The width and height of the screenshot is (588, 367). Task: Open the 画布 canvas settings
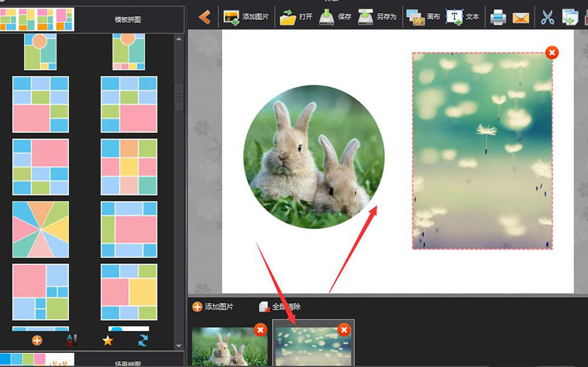point(423,17)
